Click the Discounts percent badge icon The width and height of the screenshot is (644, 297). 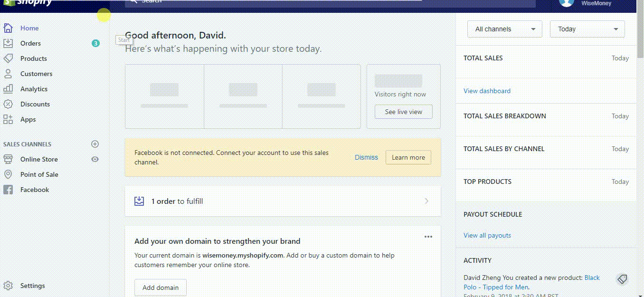8,104
